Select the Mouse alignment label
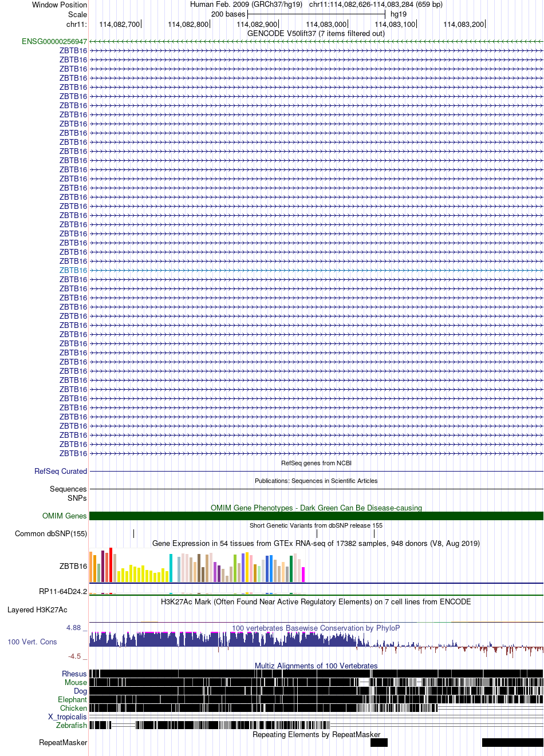 tap(76, 682)
